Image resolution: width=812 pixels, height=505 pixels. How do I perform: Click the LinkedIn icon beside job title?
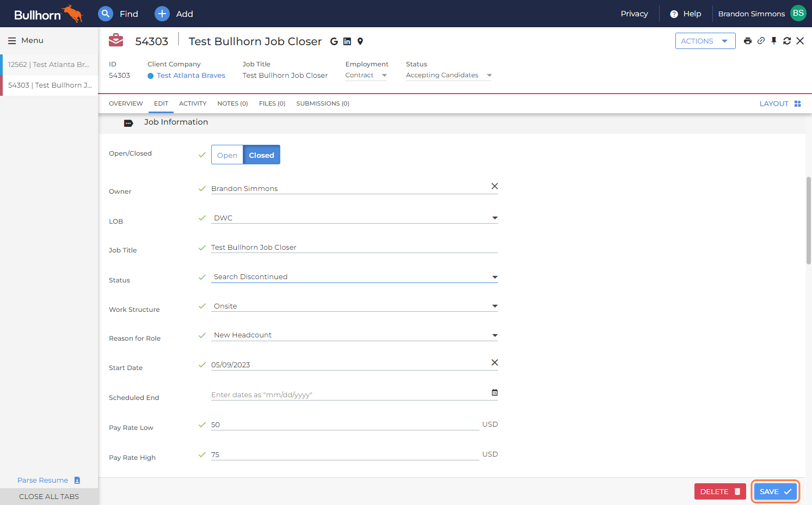click(x=347, y=41)
